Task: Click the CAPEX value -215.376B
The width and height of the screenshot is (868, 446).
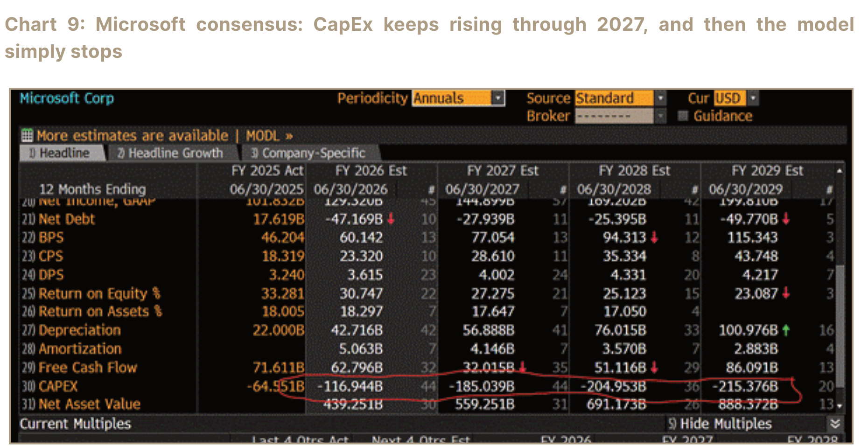Action: pos(745,386)
